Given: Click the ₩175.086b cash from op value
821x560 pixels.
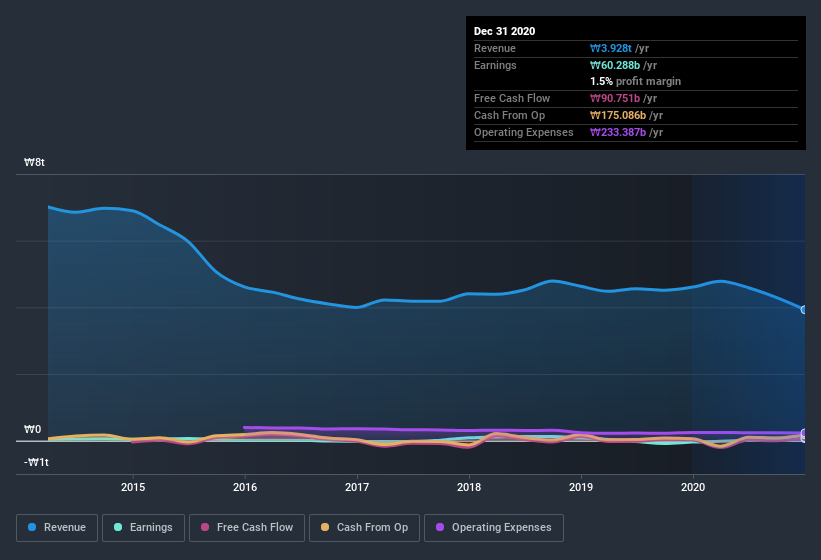Looking at the screenshot, I should pyautogui.click(x=618, y=115).
